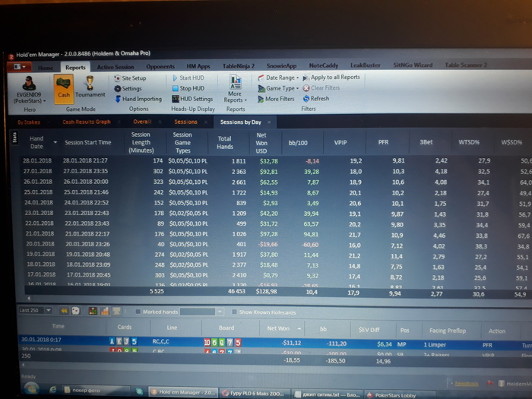Open the More Filters option

[x=276, y=99]
